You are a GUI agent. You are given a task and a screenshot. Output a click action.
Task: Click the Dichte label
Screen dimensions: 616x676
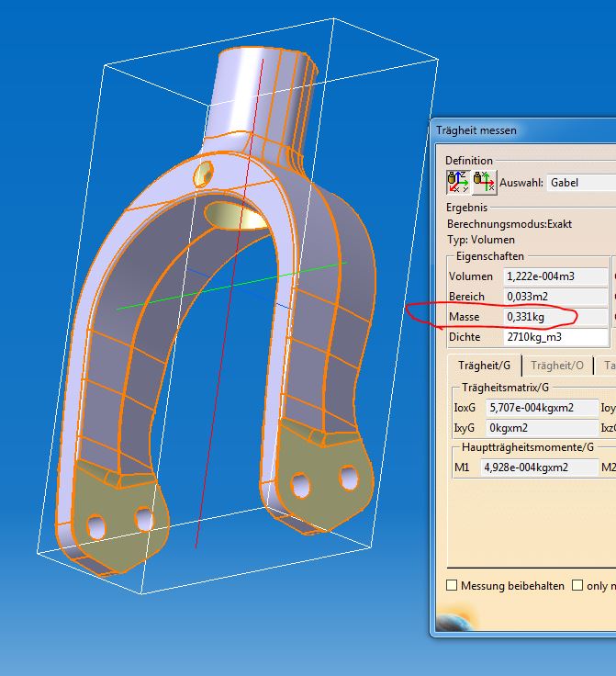(465, 337)
